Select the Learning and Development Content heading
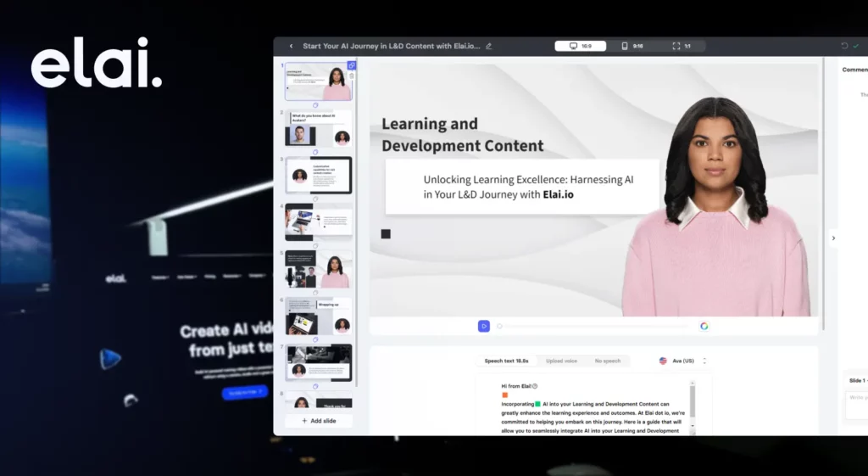Image resolution: width=868 pixels, height=476 pixels. coord(462,135)
